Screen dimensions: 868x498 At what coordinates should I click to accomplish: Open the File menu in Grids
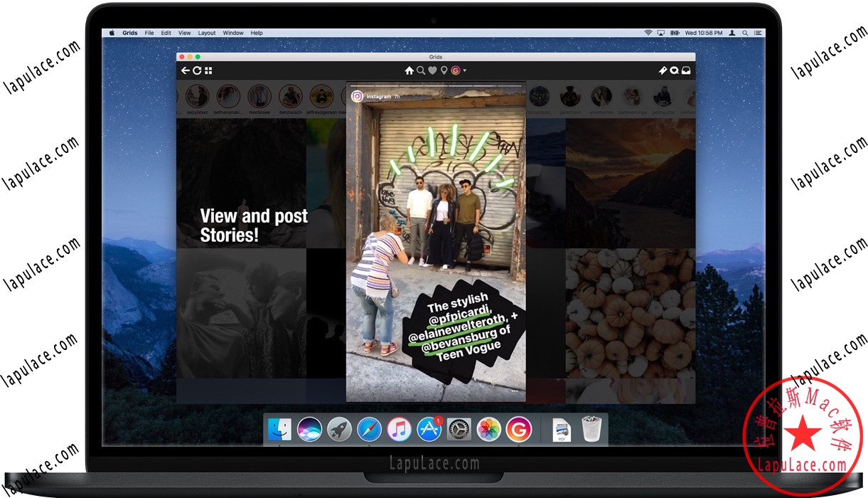pyautogui.click(x=149, y=33)
